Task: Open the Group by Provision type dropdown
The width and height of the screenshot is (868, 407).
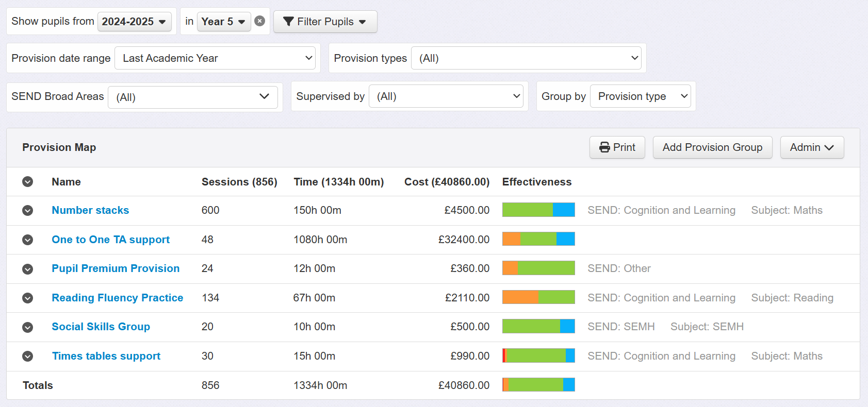Action: coord(641,96)
